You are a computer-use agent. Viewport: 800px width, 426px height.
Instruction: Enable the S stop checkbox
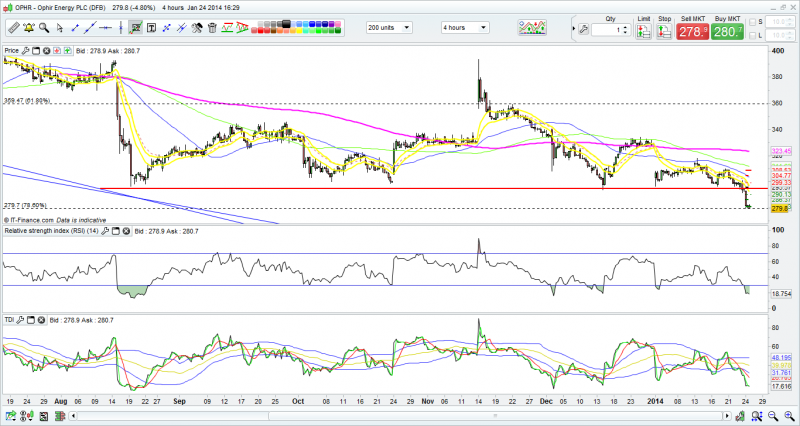pos(753,22)
